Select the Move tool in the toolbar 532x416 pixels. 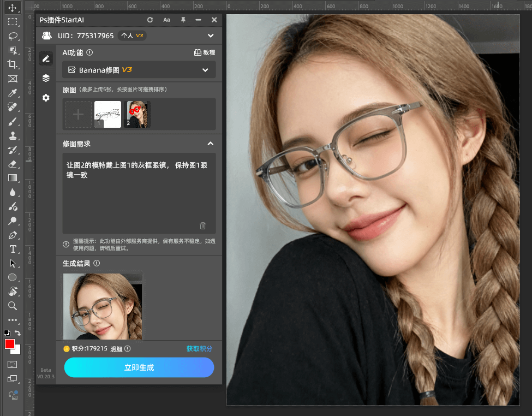[x=13, y=8]
